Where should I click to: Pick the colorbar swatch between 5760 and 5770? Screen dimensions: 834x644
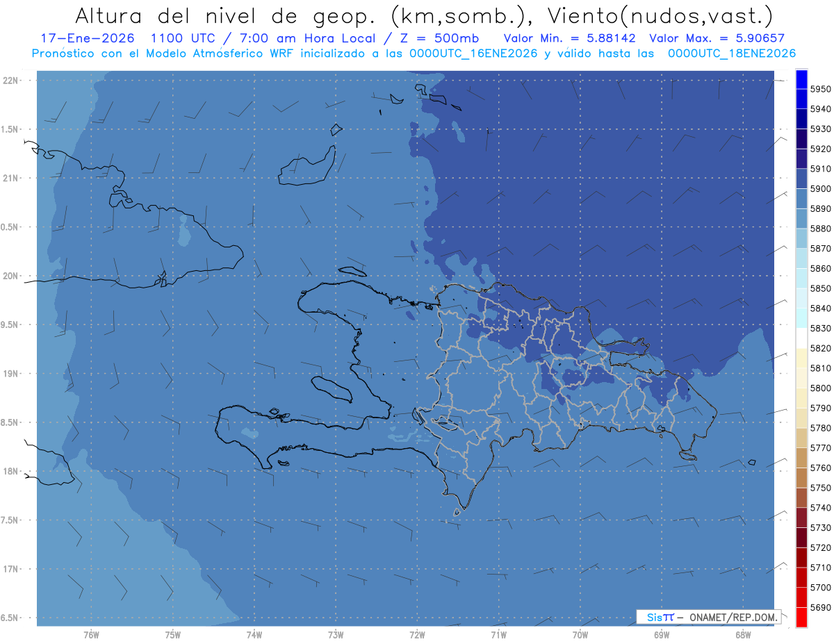pos(801,458)
